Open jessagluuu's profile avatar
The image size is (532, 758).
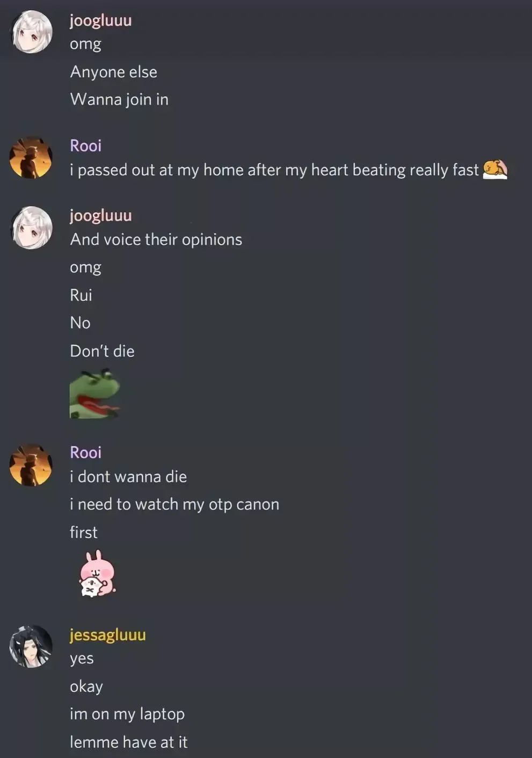[31, 646]
